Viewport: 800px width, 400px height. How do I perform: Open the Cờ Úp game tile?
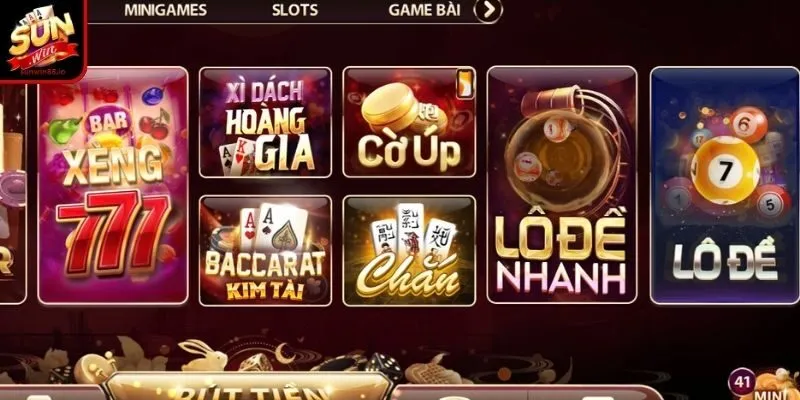[409, 122]
